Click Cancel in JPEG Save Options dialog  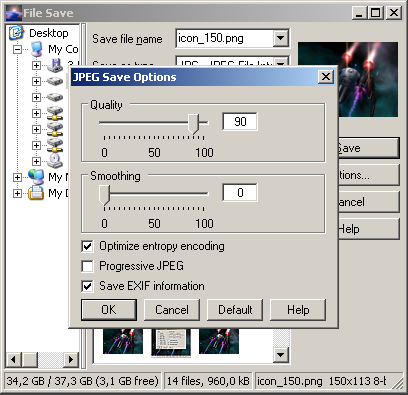point(172,310)
